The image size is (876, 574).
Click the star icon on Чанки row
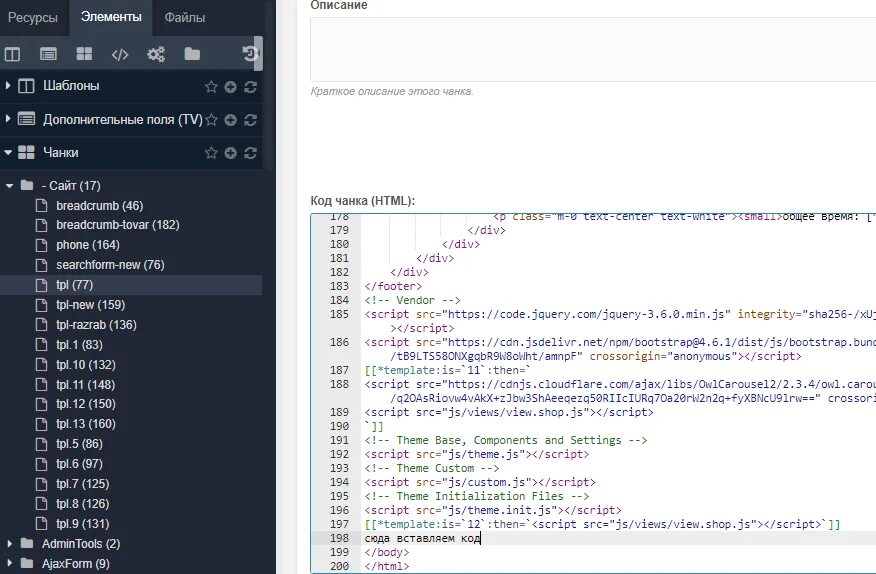(x=211, y=153)
